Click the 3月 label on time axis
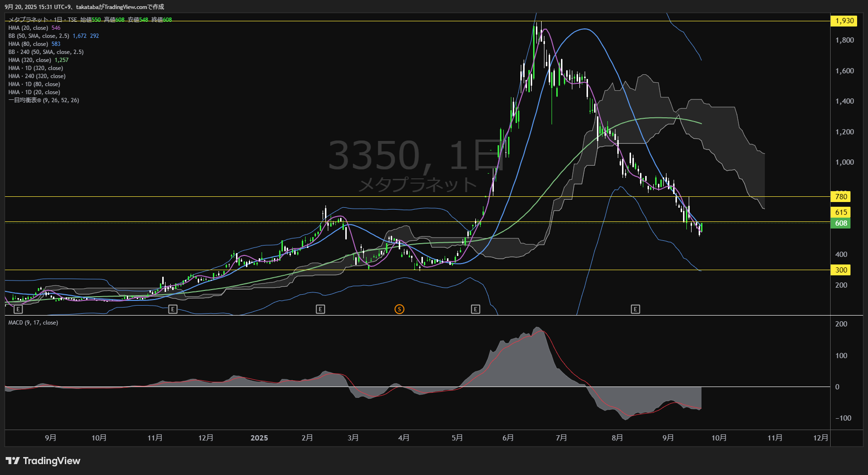This screenshot has height=475, width=868. coord(353,438)
